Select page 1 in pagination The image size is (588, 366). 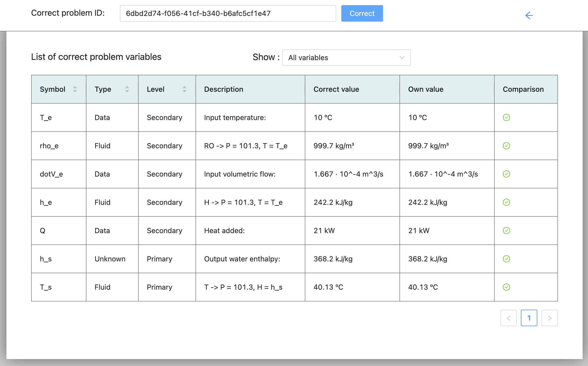pyautogui.click(x=529, y=318)
